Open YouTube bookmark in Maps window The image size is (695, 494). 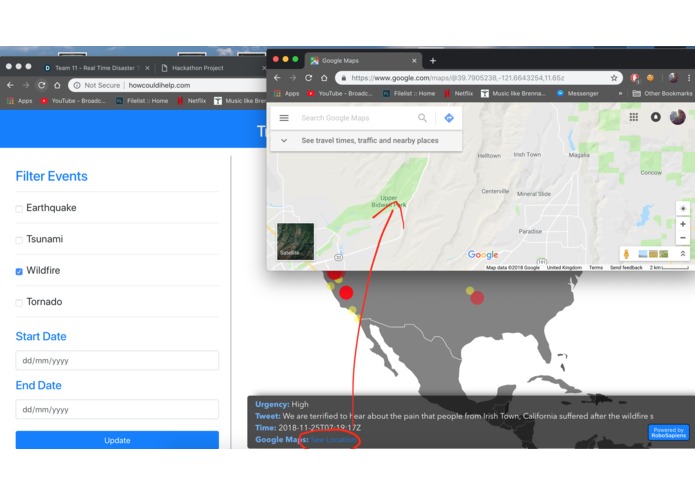coord(340,93)
